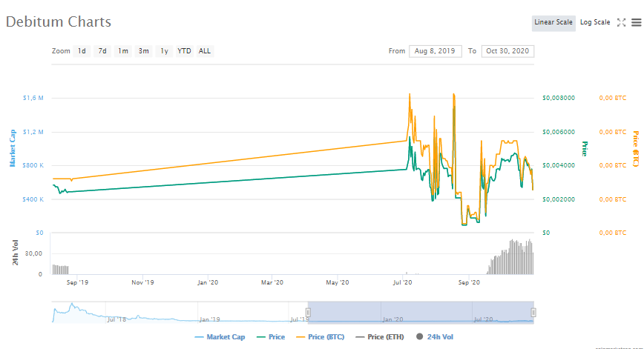Click the $1,6 M market cap label

[33, 98]
